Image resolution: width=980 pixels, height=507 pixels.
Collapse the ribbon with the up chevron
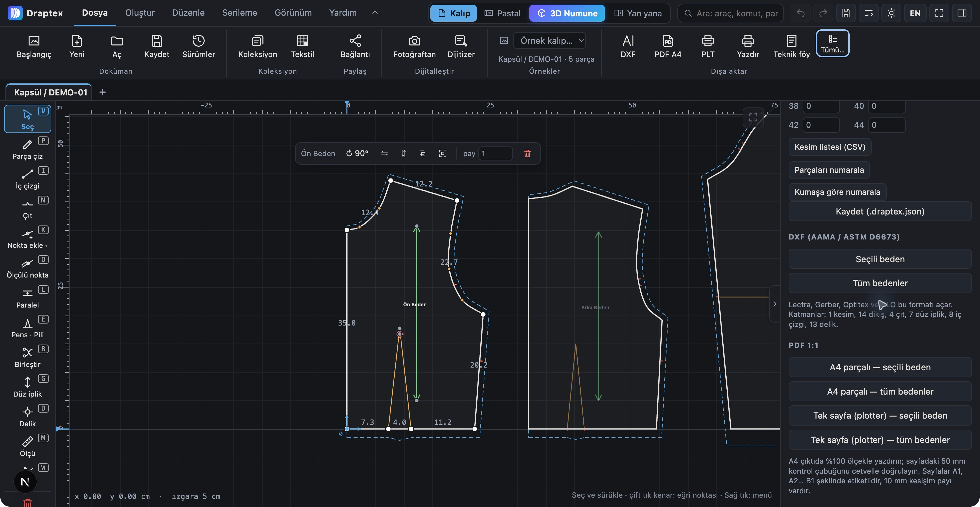(x=375, y=13)
